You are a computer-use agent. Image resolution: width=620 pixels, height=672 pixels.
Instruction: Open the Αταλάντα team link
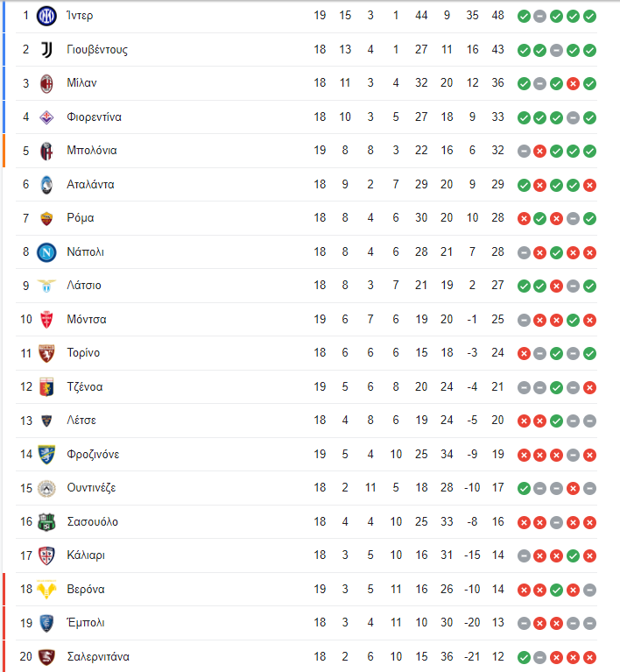click(90, 185)
